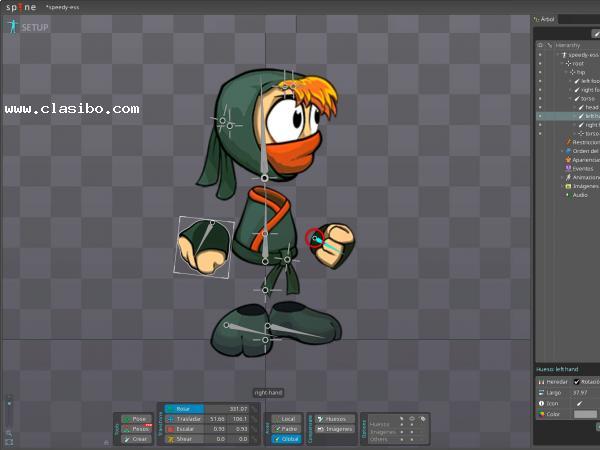Click the visibility column header icon

pyautogui.click(x=540, y=45)
